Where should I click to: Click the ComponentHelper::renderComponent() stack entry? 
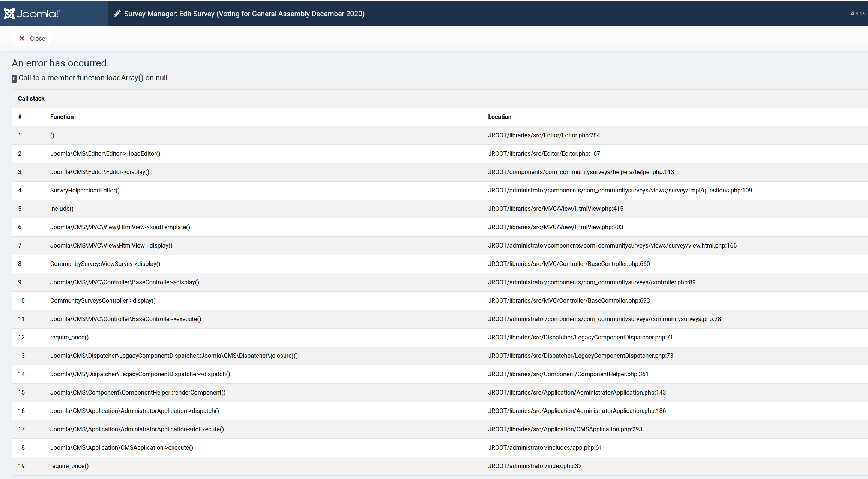(138, 392)
